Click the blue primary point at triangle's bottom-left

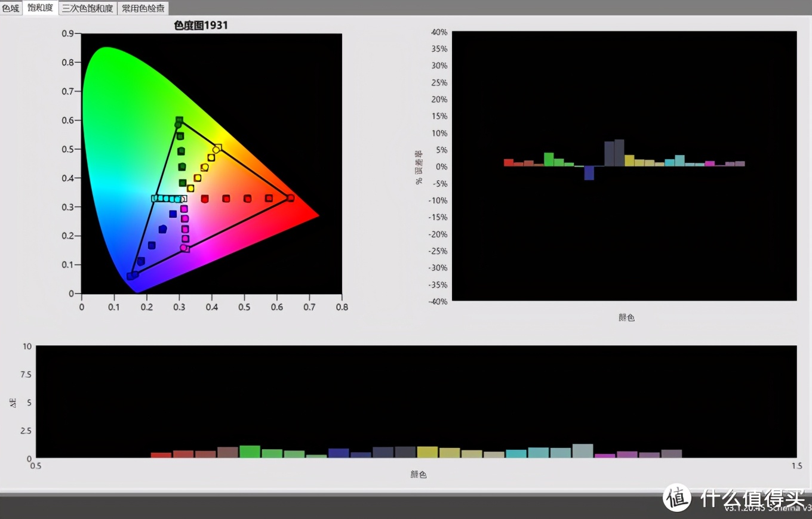[x=131, y=276]
